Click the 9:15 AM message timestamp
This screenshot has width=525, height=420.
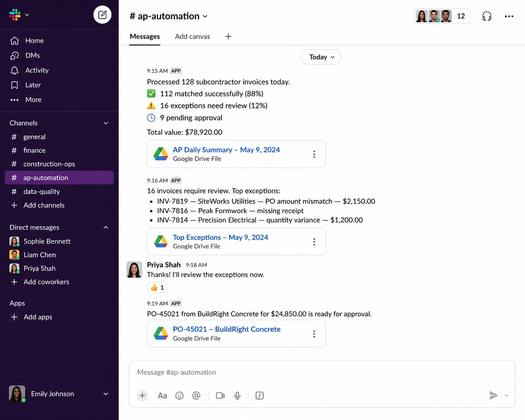pyautogui.click(x=157, y=71)
